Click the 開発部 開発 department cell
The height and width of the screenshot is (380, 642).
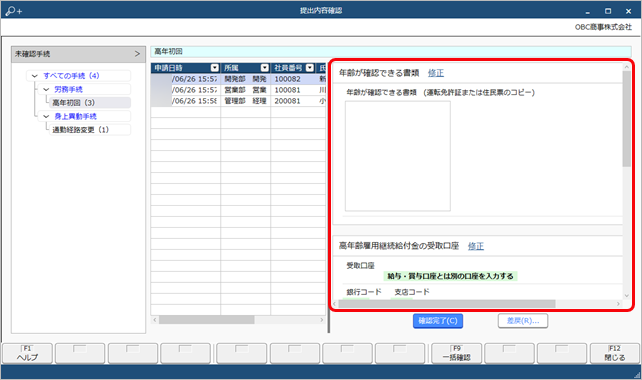click(245, 79)
